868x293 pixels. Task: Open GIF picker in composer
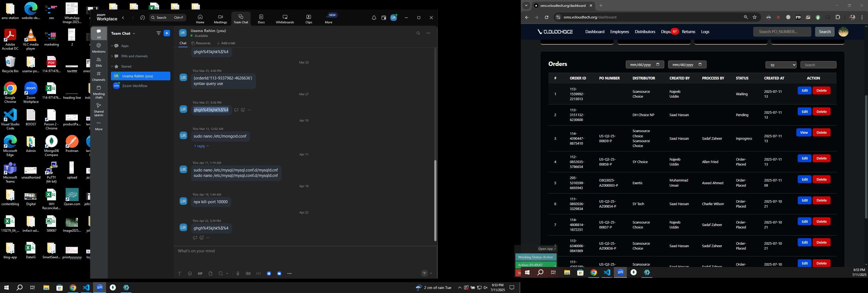click(x=200, y=273)
